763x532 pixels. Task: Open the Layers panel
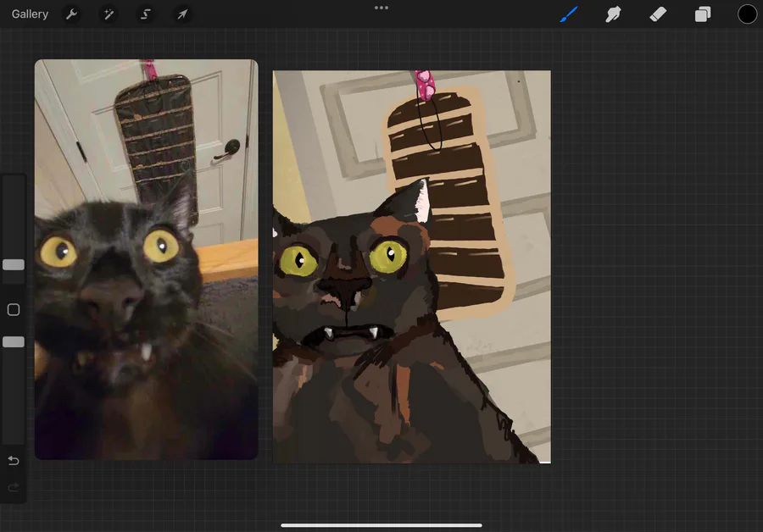click(703, 14)
